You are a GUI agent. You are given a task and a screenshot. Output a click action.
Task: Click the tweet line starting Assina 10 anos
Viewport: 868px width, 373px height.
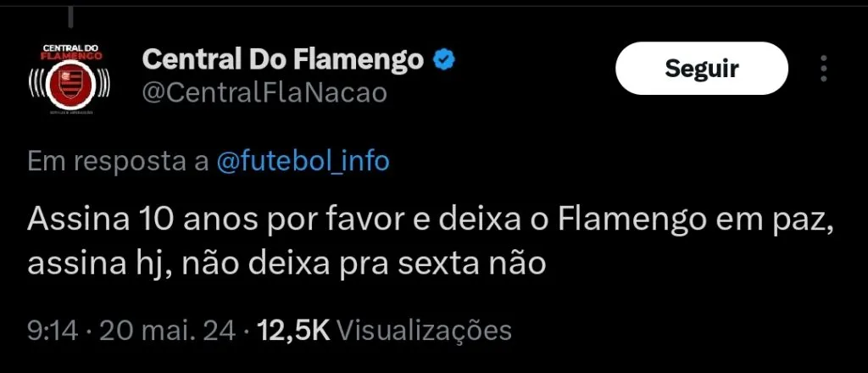pyautogui.click(x=430, y=220)
